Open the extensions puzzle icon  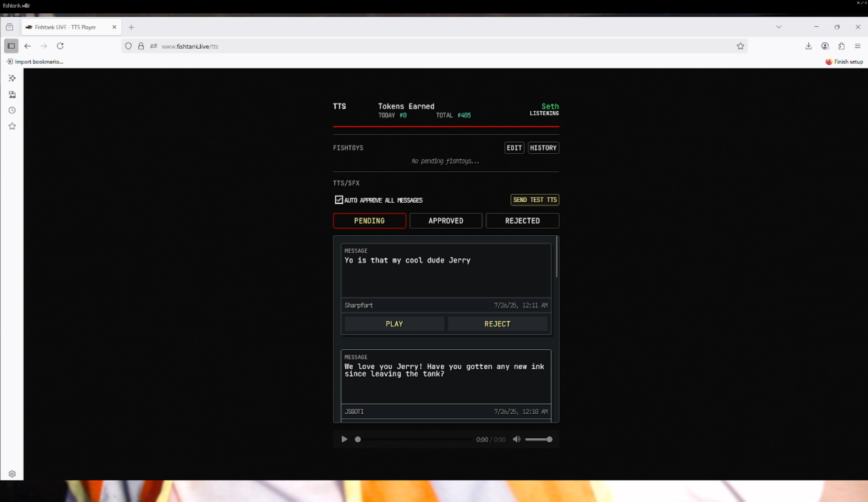[841, 46]
